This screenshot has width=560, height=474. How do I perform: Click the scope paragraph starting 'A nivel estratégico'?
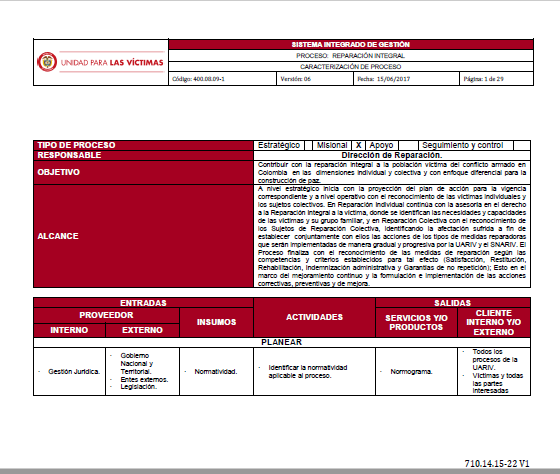pyautogui.click(x=392, y=236)
